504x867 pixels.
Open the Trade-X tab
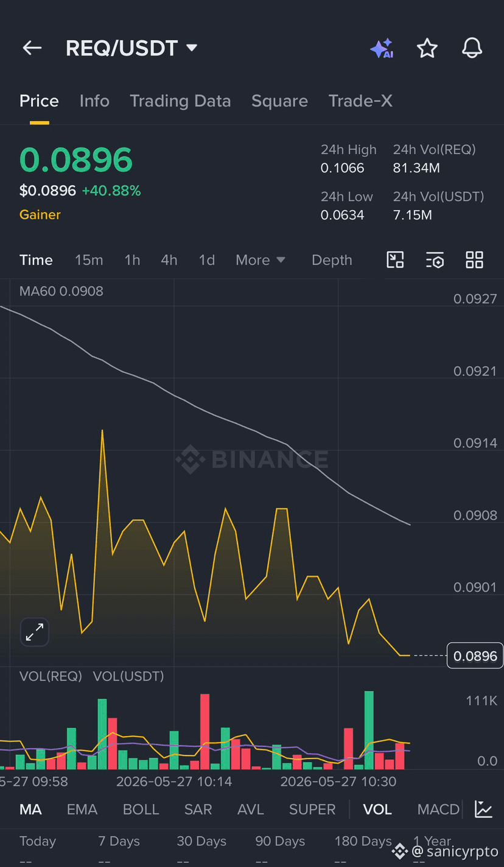tap(360, 101)
